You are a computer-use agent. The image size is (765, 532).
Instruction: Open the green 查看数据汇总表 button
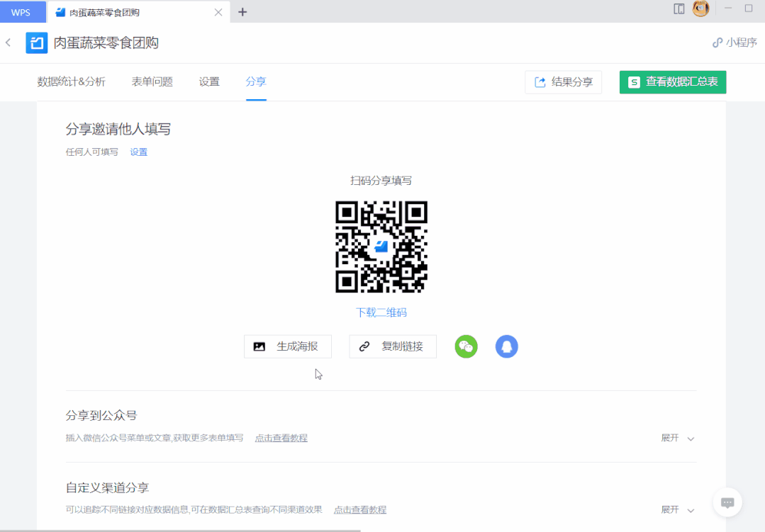pos(672,82)
